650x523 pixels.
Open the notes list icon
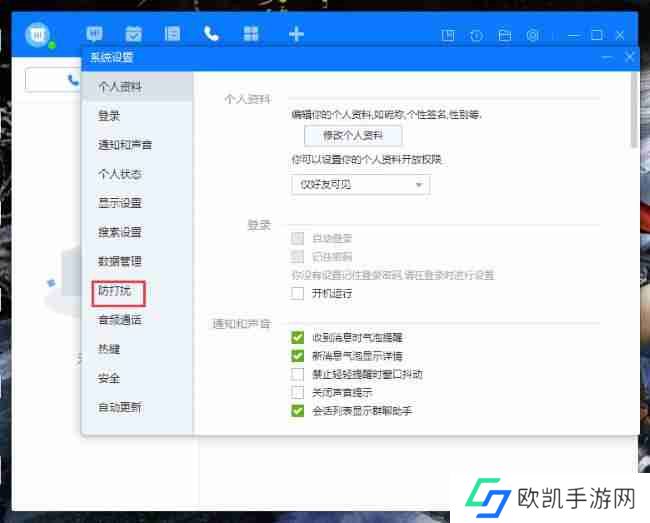[x=172, y=34]
